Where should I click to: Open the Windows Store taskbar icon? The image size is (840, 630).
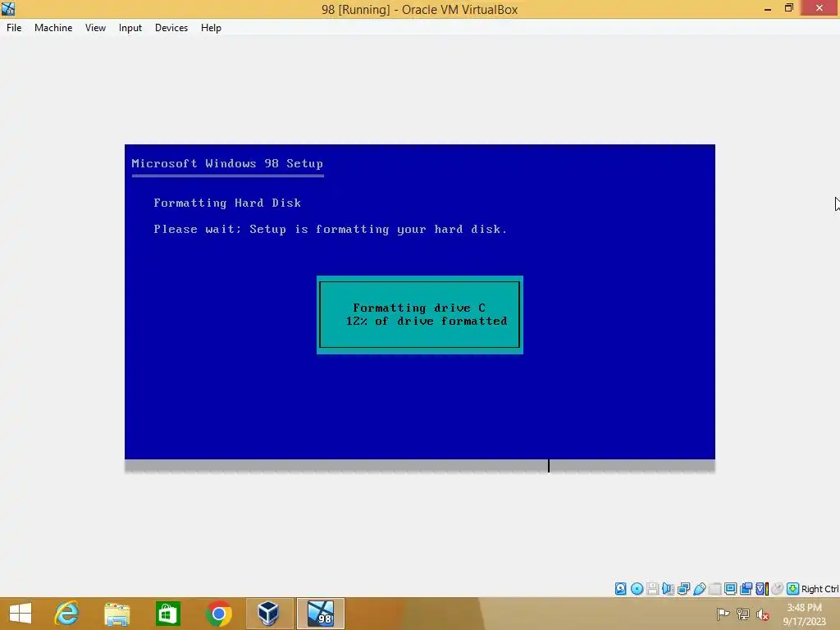[167, 614]
